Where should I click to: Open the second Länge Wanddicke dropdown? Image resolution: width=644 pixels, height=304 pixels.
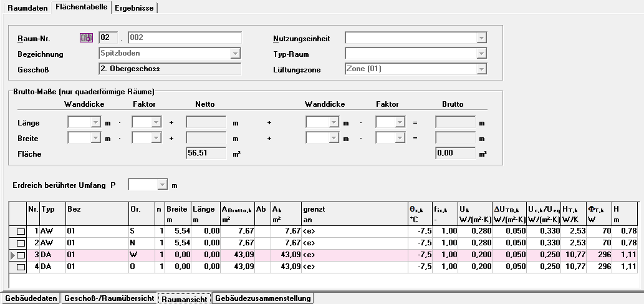pos(334,122)
